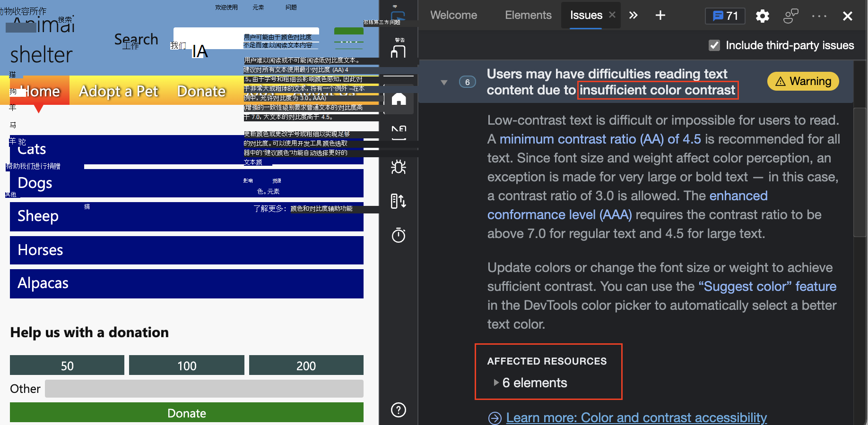Click the Issues panel vertical scrollbar
Image resolution: width=868 pixels, height=425 pixels.
860,172
